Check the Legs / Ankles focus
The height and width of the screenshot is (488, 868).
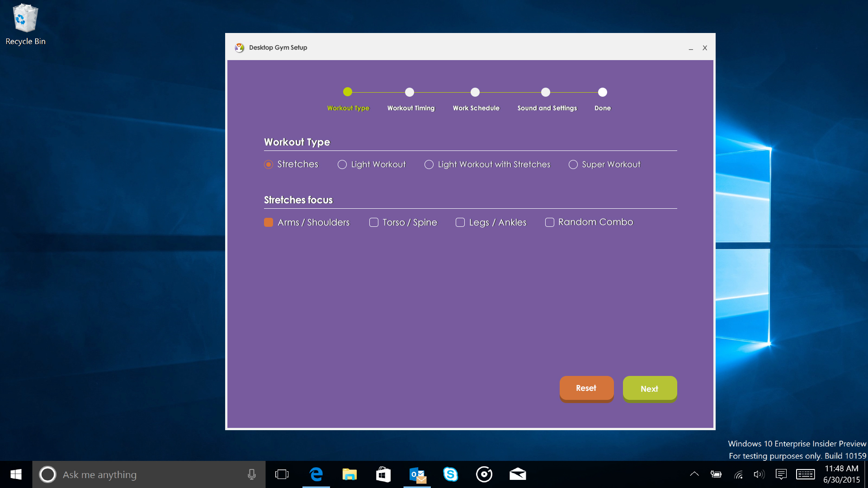[x=460, y=222]
